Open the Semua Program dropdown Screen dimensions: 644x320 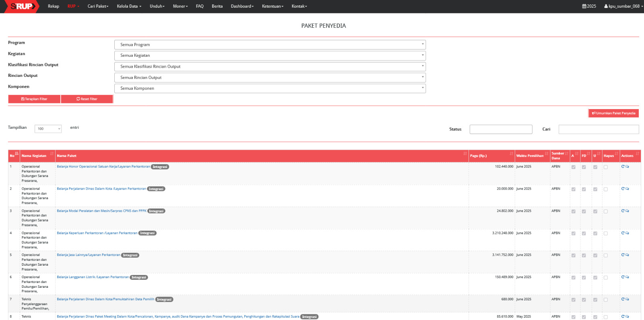270,45
